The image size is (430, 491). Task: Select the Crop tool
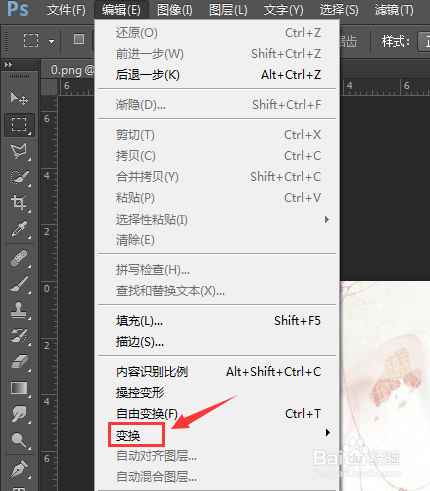(x=19, y=202)
